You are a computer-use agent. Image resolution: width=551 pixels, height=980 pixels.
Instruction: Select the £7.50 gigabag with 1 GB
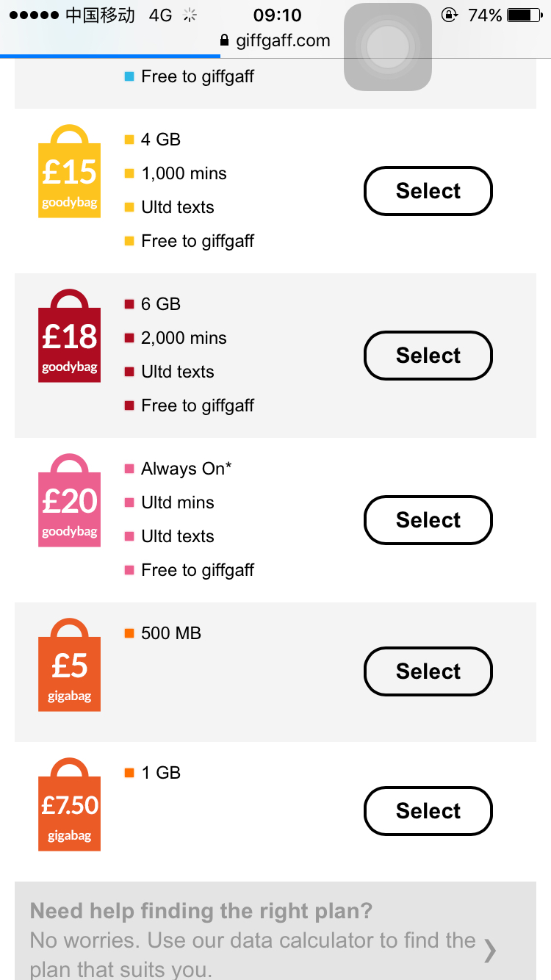[428, 811]
